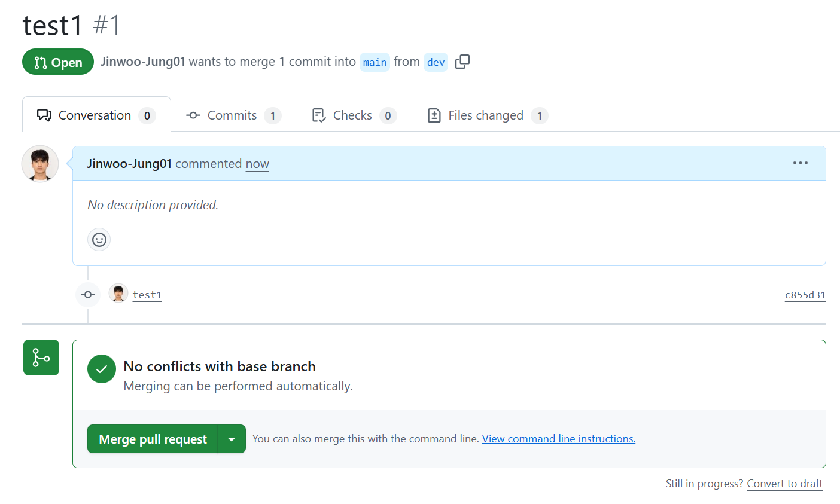This screenshot has width=840, height=504.
Task: Open the dev head branch link
Action: tap(436, 62)
